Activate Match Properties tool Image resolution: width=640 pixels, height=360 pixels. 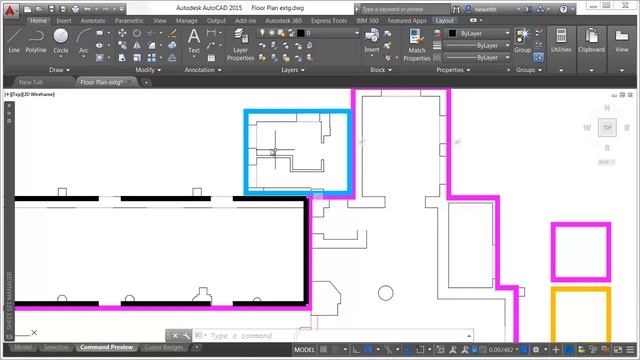click(417, 45)
